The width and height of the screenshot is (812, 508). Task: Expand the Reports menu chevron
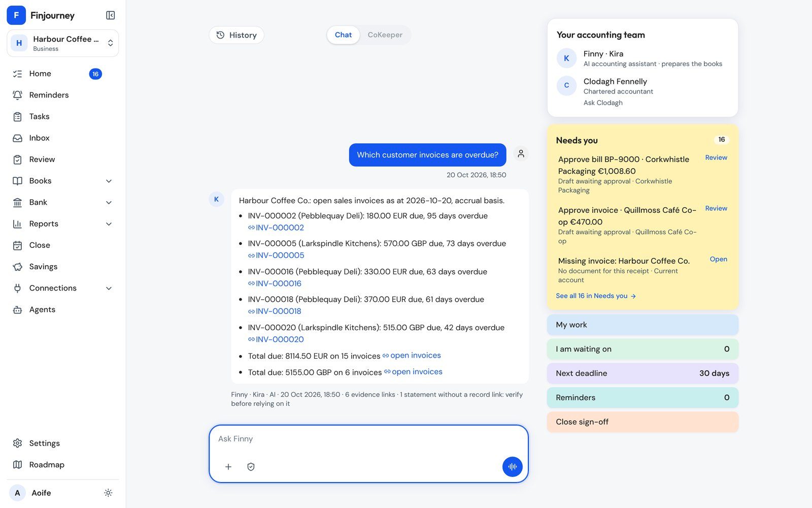coord(109,224)
